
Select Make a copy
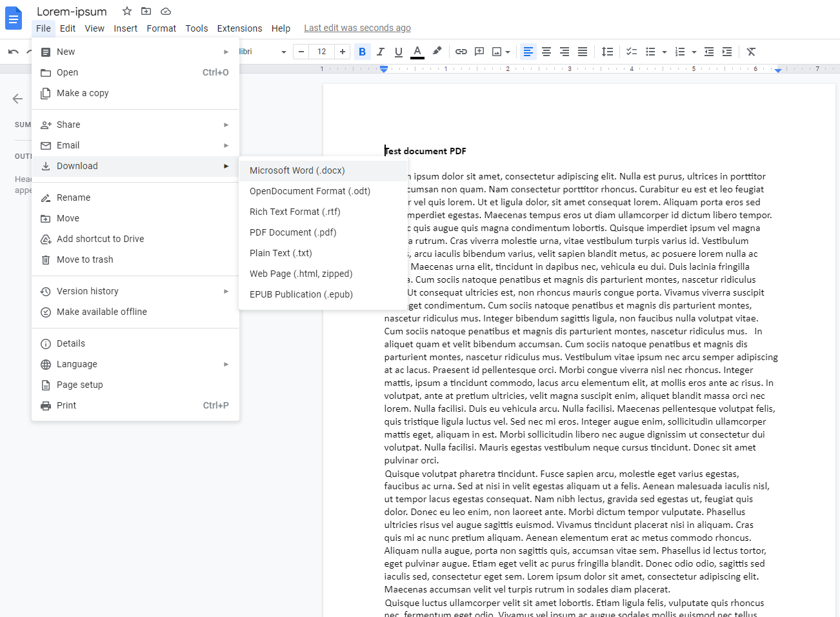coord(135,93)
